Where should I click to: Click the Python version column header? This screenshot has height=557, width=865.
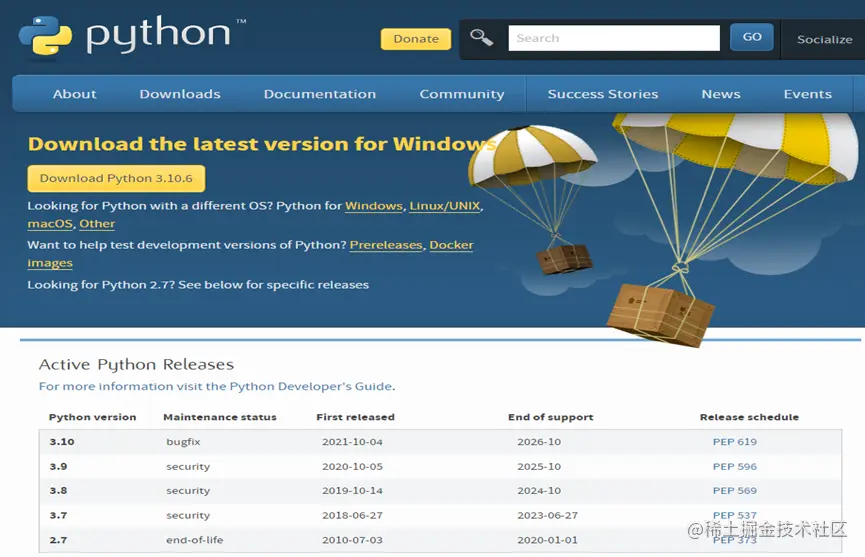coord(92,417)
